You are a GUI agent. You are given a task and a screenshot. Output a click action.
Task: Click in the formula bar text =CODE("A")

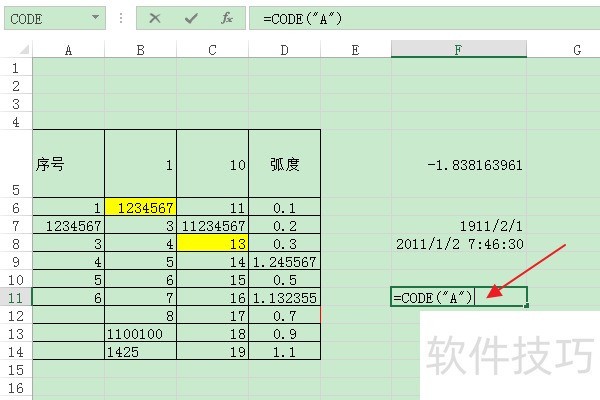[x=302, y=18]
